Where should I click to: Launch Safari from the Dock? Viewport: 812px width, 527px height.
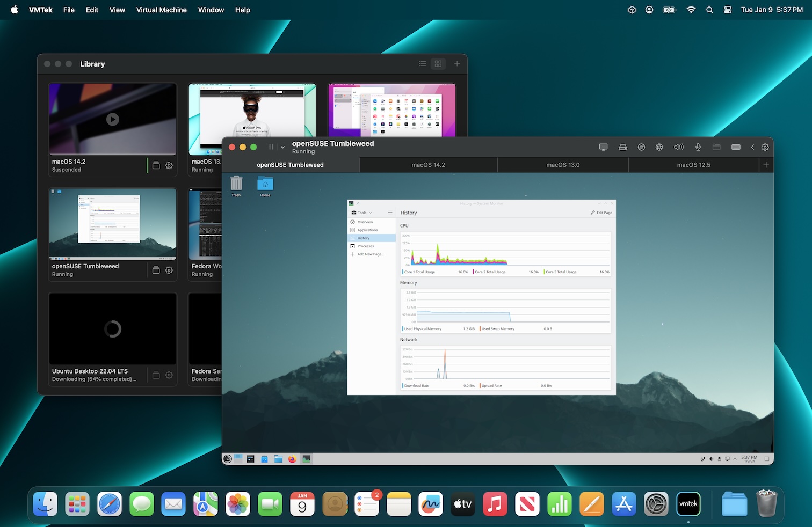[110, 504]
